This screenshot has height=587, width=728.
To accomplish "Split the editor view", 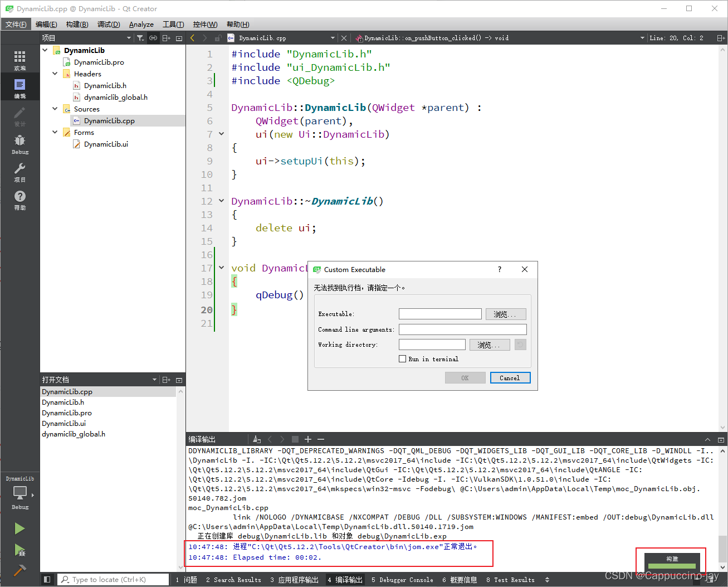I will [x=721, y=38].
